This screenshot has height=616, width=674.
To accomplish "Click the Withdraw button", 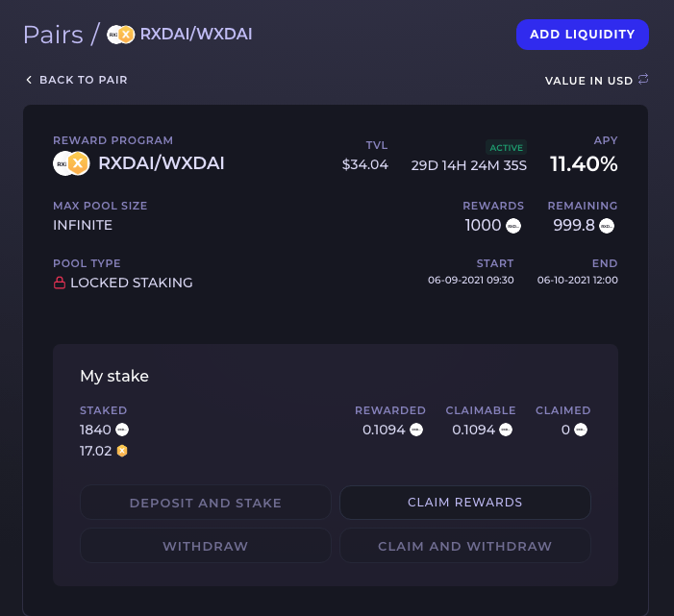I will pos(206,546).
